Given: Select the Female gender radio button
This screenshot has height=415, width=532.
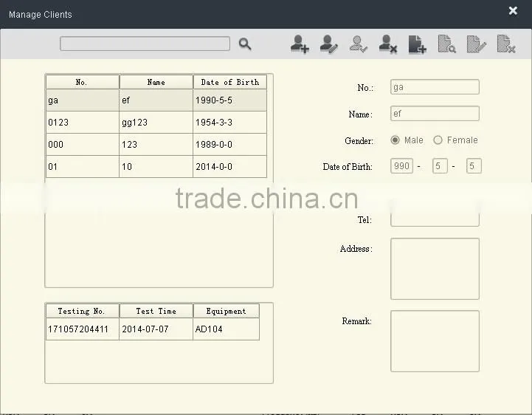Looking at the screenshot, I should click(438, 140).
